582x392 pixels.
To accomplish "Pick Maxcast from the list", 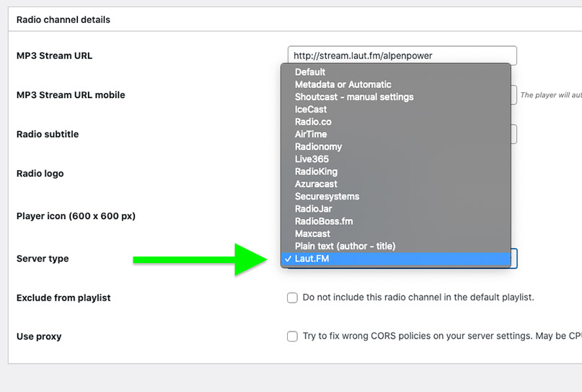I will coord(312,233).
